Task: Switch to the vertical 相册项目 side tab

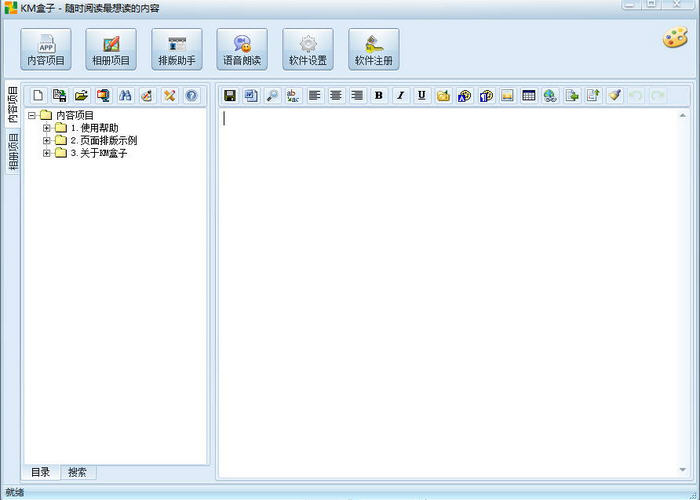Action: pyautogui.click(x=13, y=151)
